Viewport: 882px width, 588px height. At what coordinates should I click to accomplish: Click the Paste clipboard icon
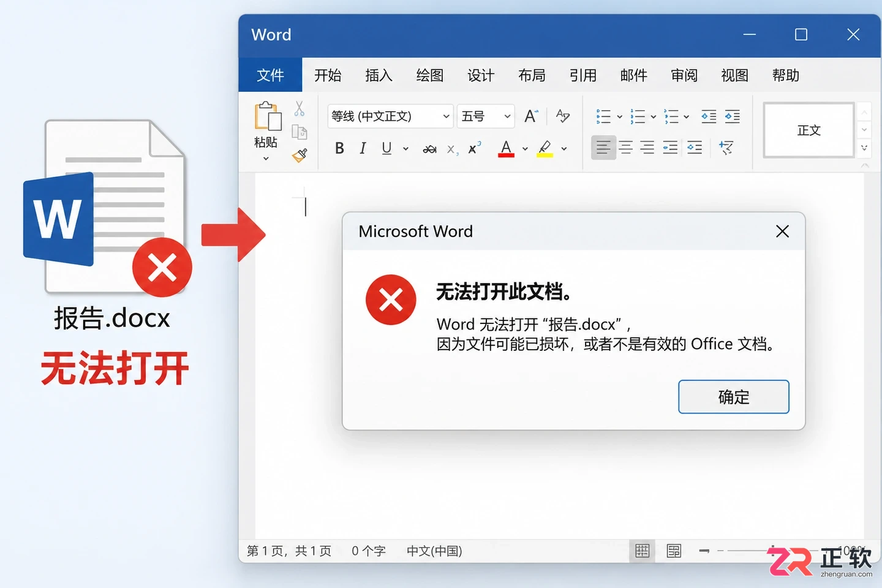click(x=268, y=116)
